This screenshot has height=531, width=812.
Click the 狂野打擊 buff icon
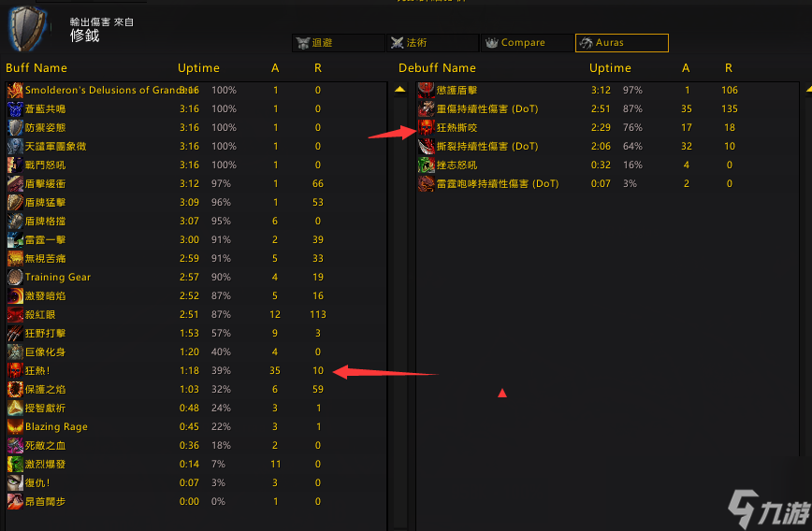point(15,334)
